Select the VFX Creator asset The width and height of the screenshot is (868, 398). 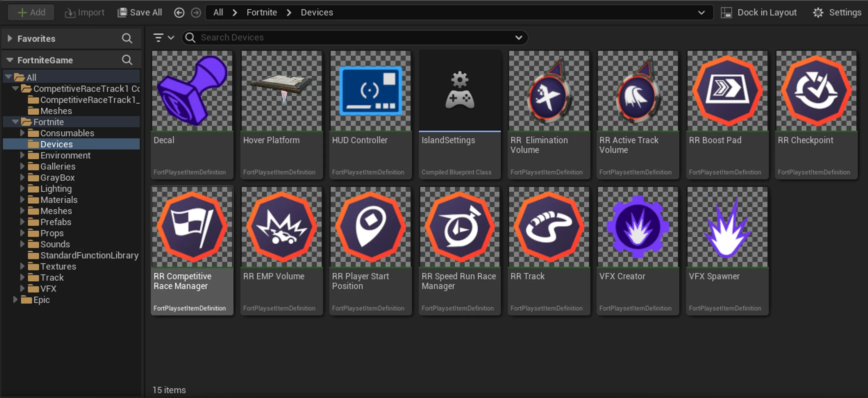638,251
